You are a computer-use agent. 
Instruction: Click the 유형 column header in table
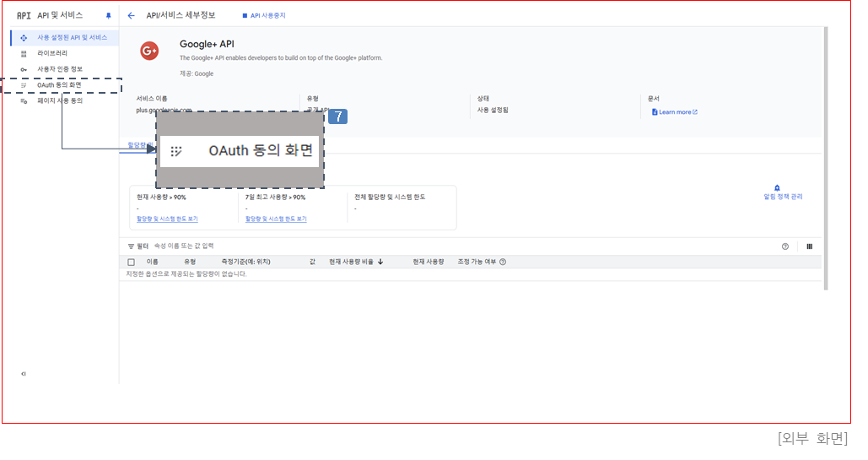pyautogui.click(x=190, y=262)
